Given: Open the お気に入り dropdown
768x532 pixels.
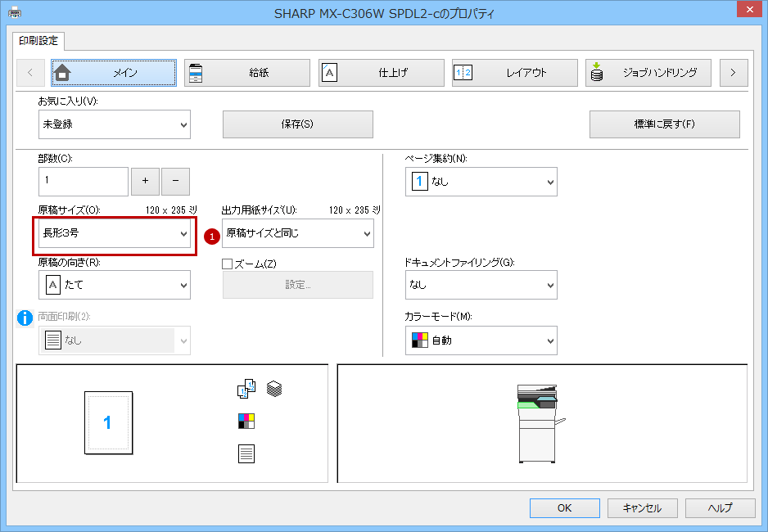Looking at the screenshot, I should click(x=115, y=124).
